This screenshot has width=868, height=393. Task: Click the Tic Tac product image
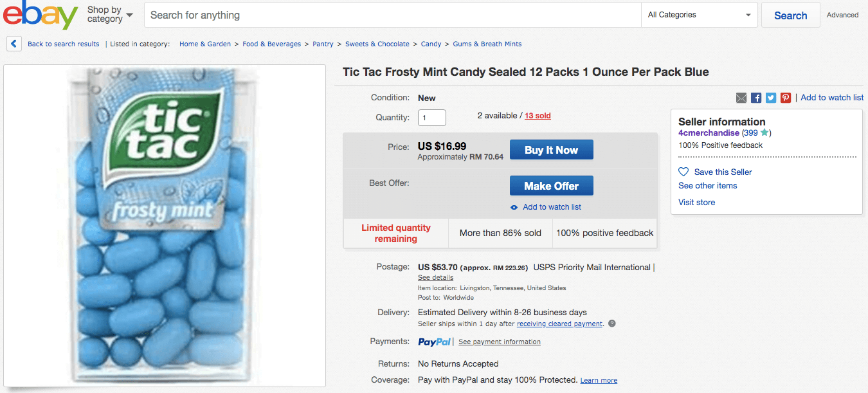(165, 225)
